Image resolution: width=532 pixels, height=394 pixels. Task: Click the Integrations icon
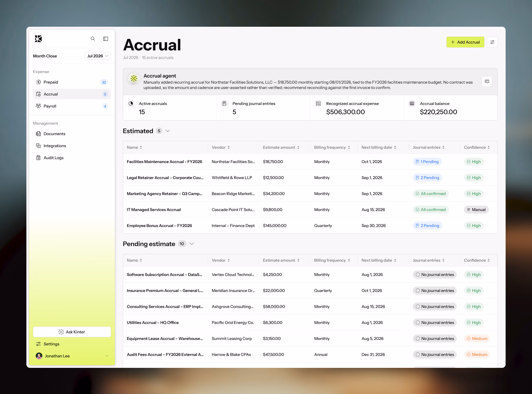pos(38,146)
